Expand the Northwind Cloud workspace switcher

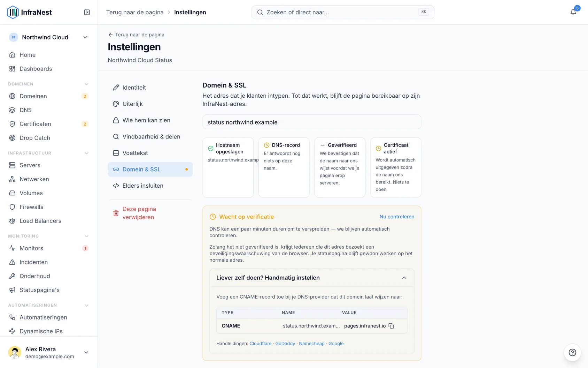49,37
